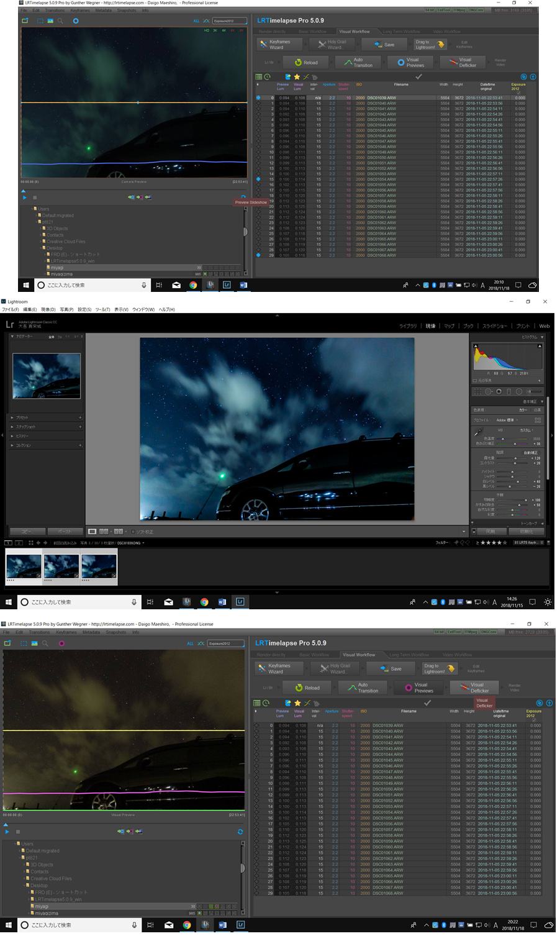Click the timeline position marker in top LRTimelapse preview
Image resolution: width=560 pixels, height=936 pixels.
(24, 191)
